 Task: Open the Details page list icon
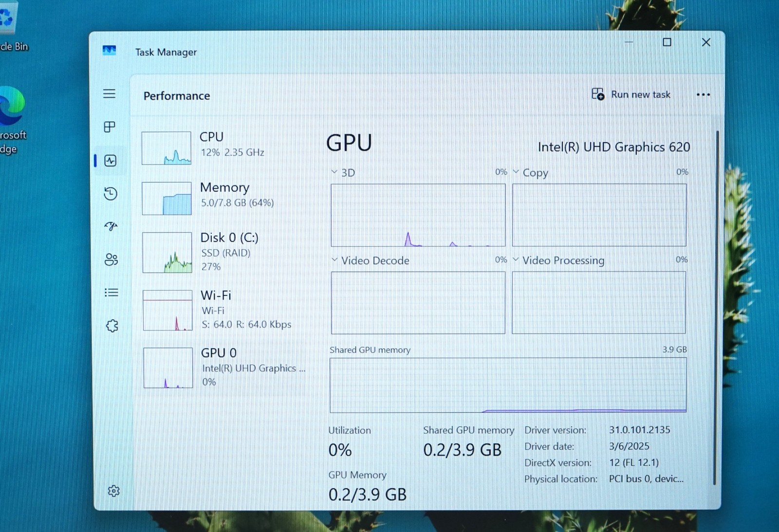click(111, 293)
